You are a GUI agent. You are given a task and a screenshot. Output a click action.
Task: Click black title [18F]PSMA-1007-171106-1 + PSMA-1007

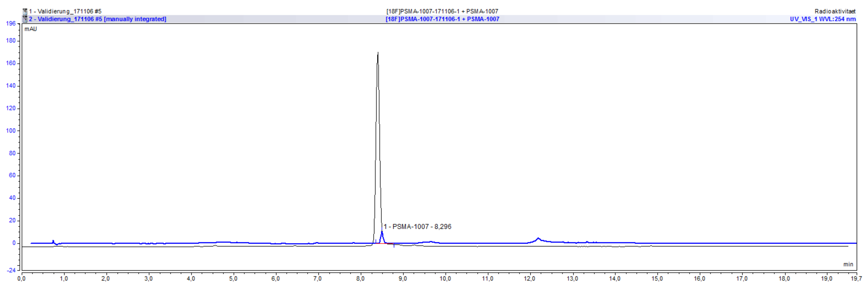click(x=442, y=11)
